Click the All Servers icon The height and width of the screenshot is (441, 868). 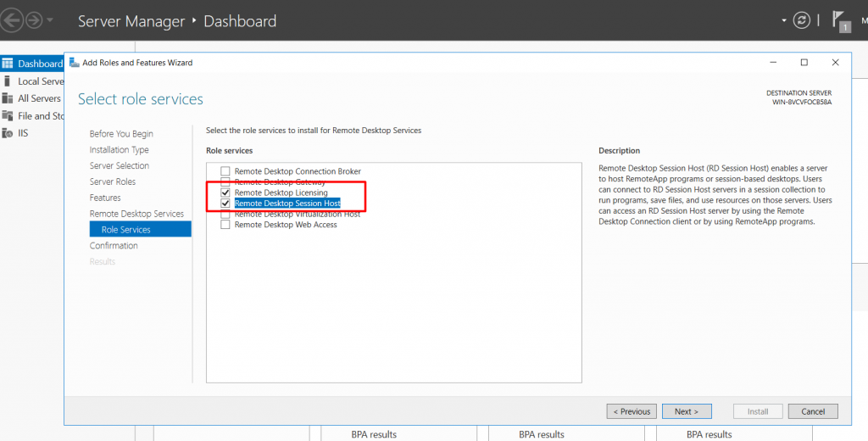7,98
